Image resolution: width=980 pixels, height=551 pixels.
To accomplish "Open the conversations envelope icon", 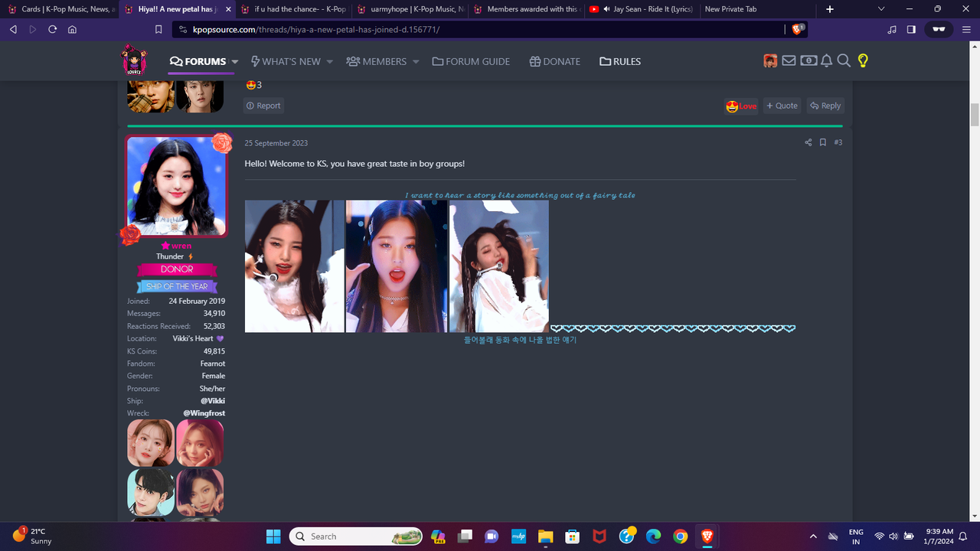I will (x=789, y=60).
